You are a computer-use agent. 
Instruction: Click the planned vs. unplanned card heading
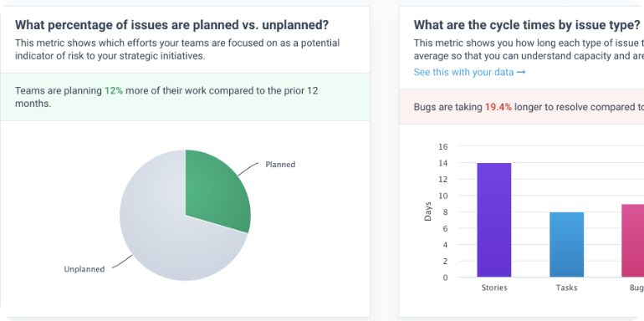coord(172,25)
